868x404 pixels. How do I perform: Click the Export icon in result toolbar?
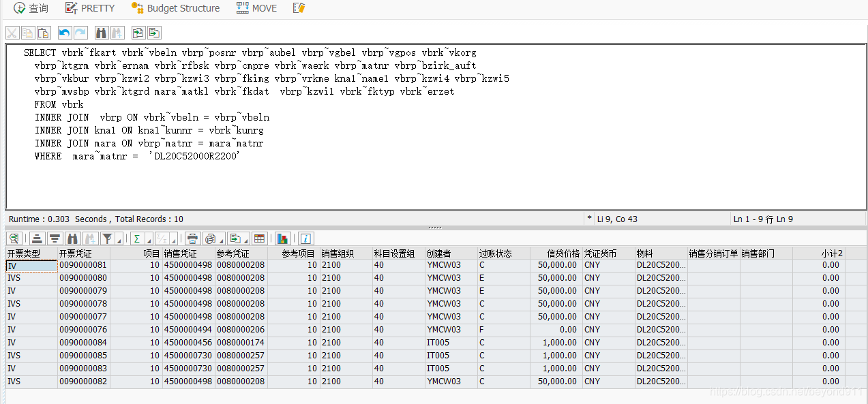coord(235,238)
